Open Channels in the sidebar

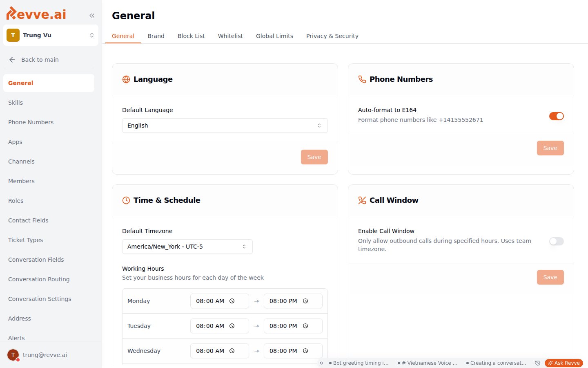click(49, 162)
